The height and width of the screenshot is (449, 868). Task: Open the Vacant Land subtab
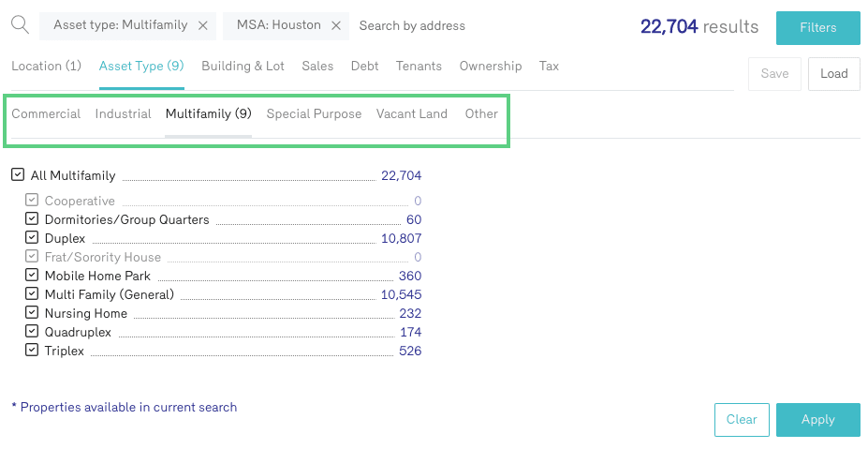tap(411, 113)
